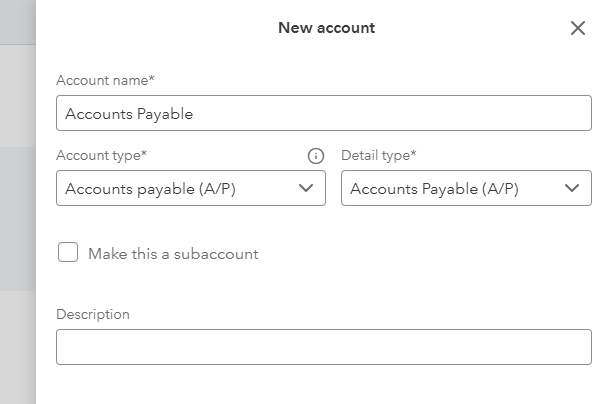This screenshot has height=404, width=602.
Task: Click the 'Account name*' field label
Action: pos(105,80)
